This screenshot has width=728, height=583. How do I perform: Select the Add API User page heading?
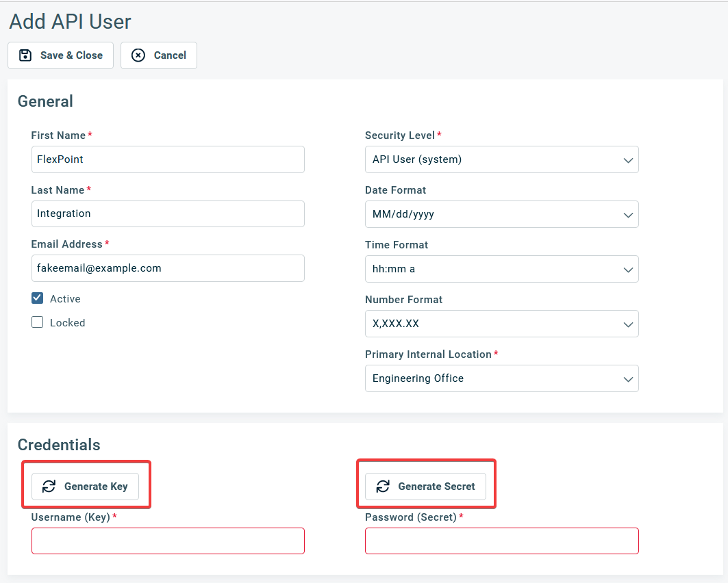[x=70, y=21]
